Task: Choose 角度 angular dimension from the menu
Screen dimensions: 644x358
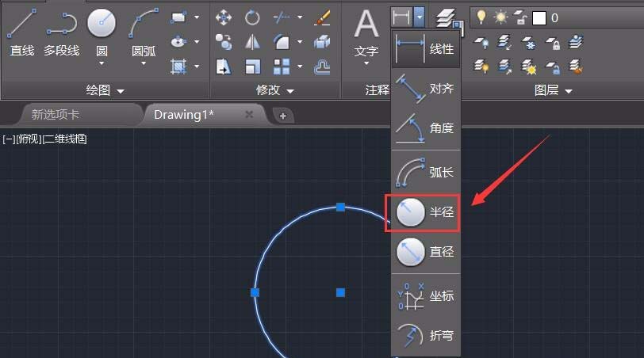Action: [425, 128]
